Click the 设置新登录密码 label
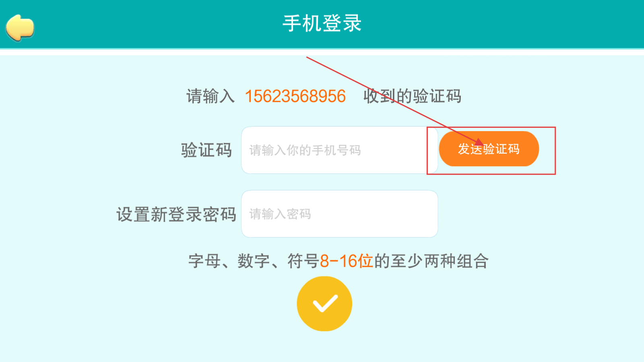Screen dimensions: 644x362 176,214
